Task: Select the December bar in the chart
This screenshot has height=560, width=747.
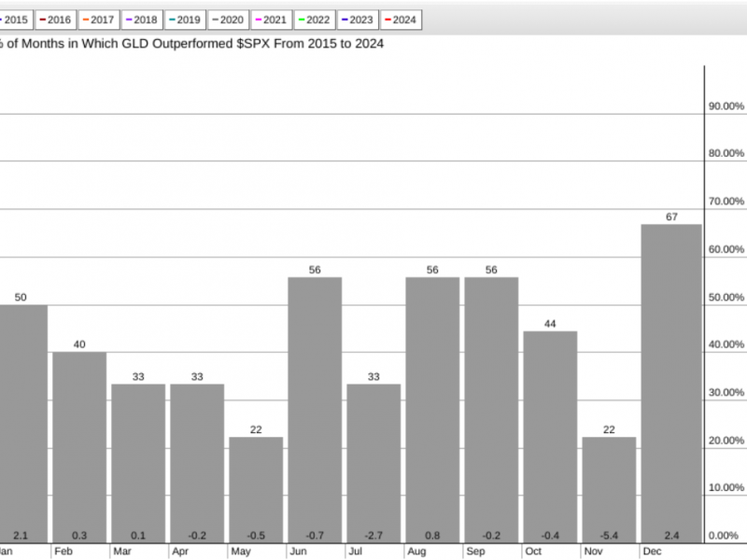Action: (671, 384)
